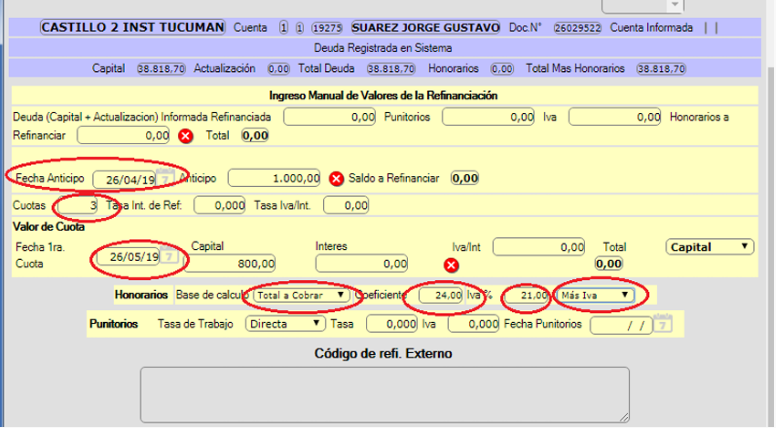
Task: Expand the Más Iva dropdown
Action: [x=596, y=295]
